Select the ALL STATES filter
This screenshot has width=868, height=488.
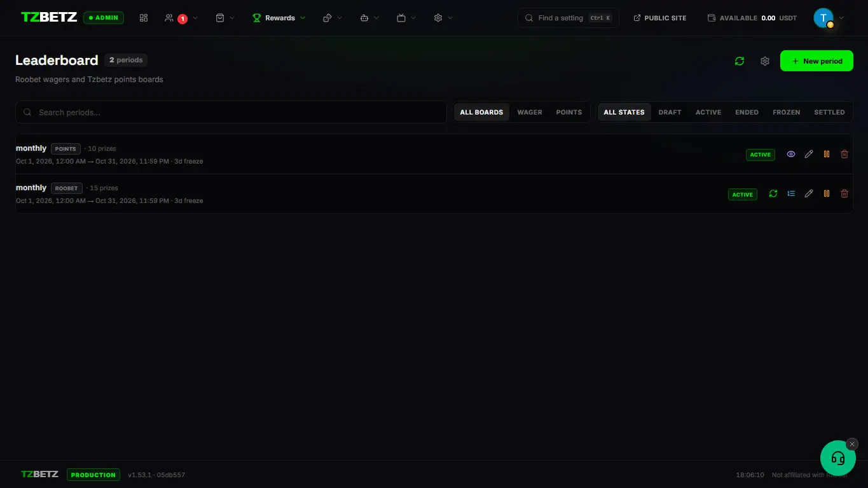(x=624, y=112)
